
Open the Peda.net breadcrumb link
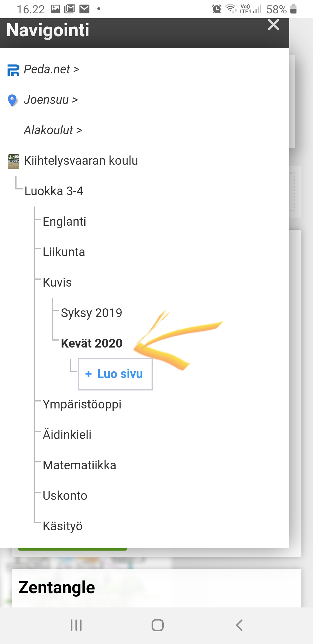[51, 70]
